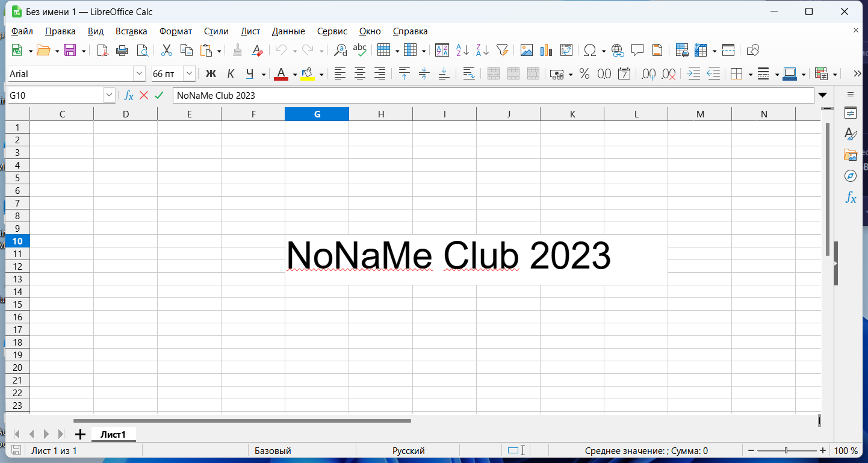Apply yellow background color swatch

[308, 74]
